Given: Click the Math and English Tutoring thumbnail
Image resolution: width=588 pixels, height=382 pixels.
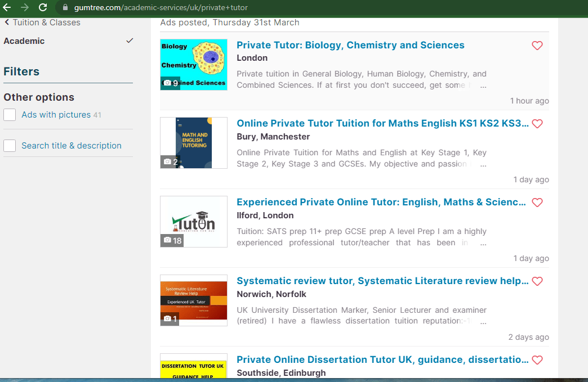Looking at the screenshot, I should coord(194,143).
